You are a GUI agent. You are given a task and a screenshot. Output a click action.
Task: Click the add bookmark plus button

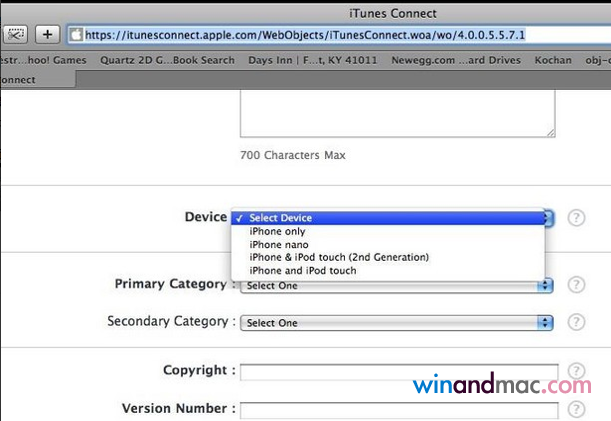47,35
